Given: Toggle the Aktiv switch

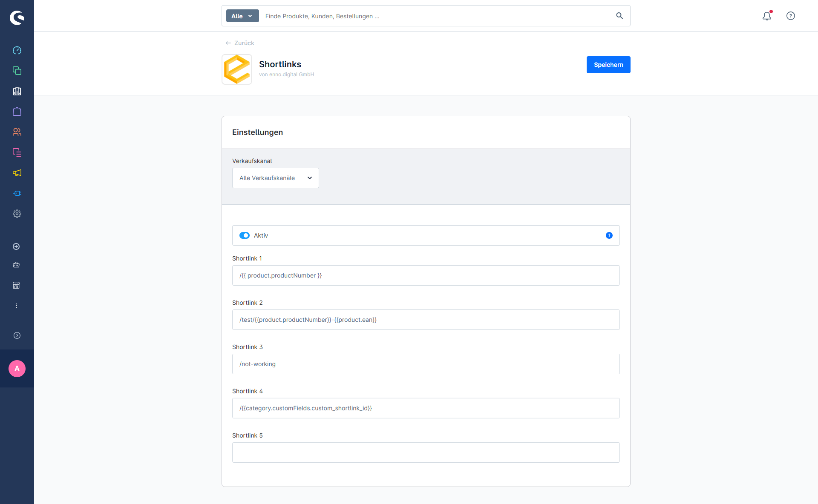Looking at the screenshot, I should 245,235.
